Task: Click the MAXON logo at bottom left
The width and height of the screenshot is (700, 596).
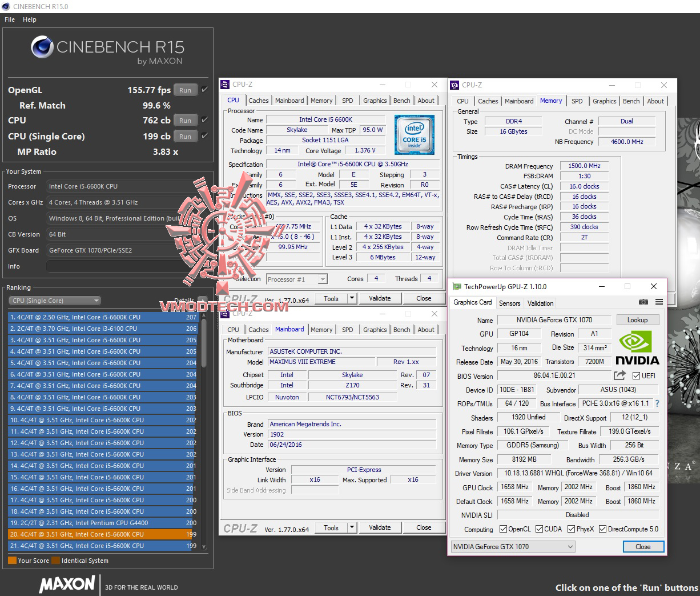Action: click(x=67, y=584)
